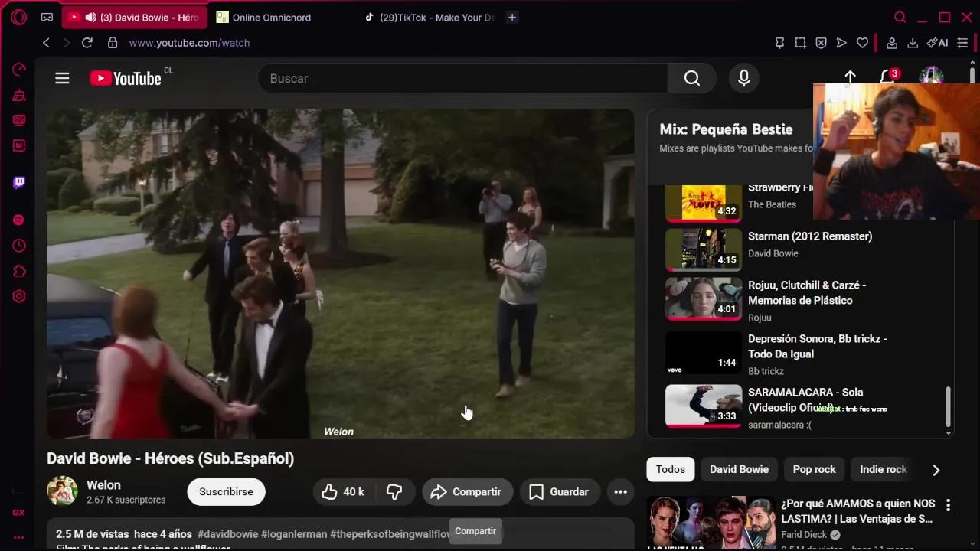The image size is (980, 551).
Task: Open Settings gear in Opera sidebar
Action: [x=19, y=296]
